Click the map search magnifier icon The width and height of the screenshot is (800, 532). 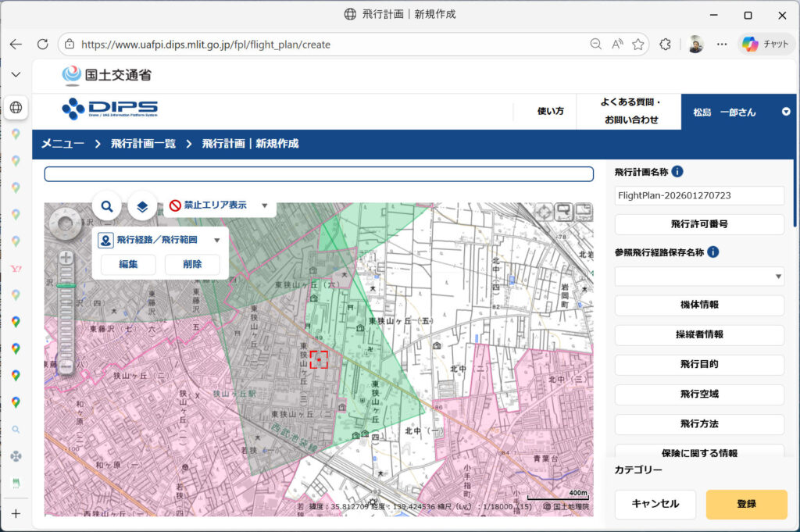(x=107, y=206)
